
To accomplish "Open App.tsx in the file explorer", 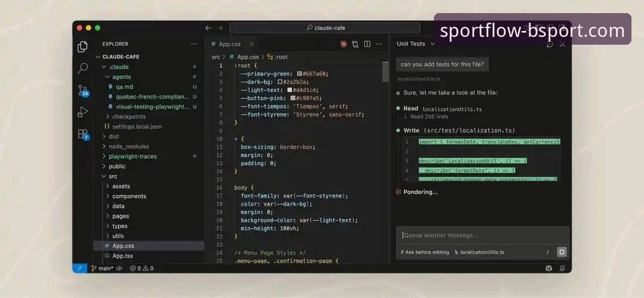I will tap(123, 256).
